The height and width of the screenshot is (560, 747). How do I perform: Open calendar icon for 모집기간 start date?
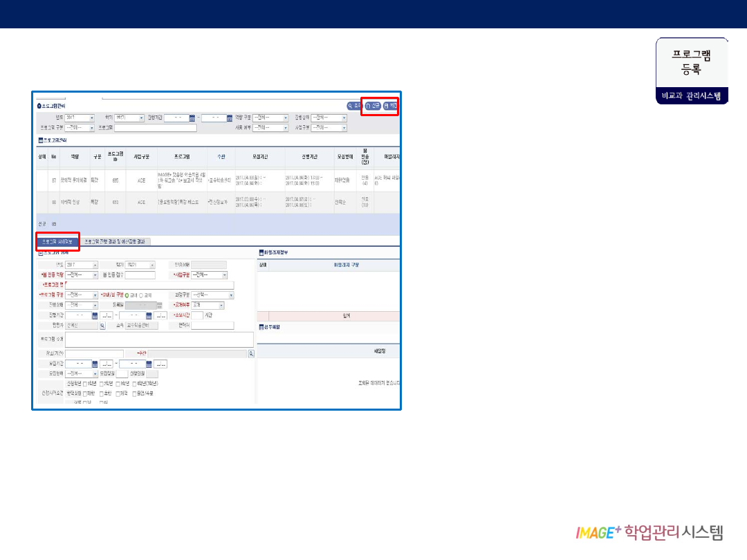point(95,364)
